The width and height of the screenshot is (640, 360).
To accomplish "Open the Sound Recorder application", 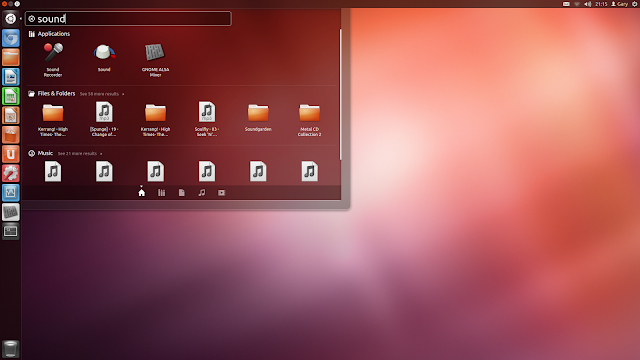I will 53,60.
